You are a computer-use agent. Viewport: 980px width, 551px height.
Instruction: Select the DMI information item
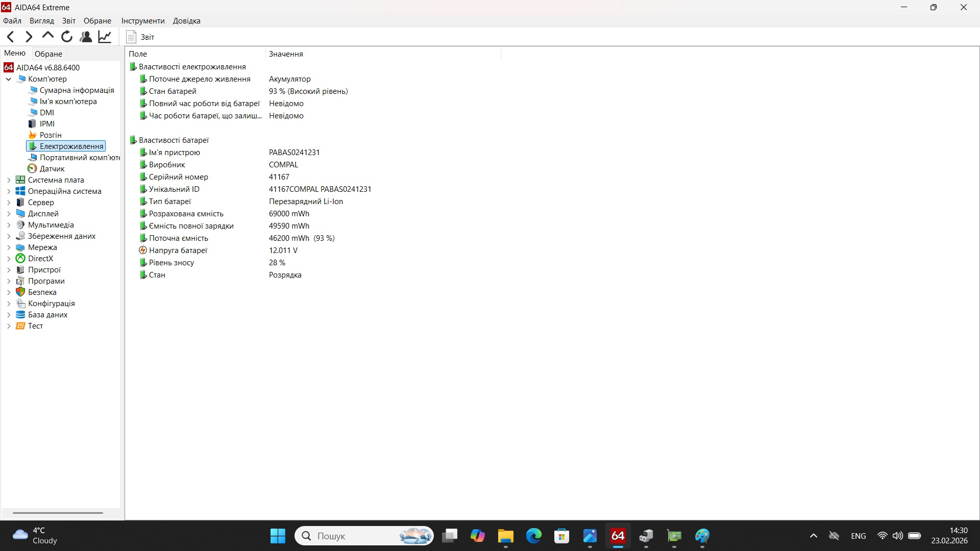pos(46,112)
